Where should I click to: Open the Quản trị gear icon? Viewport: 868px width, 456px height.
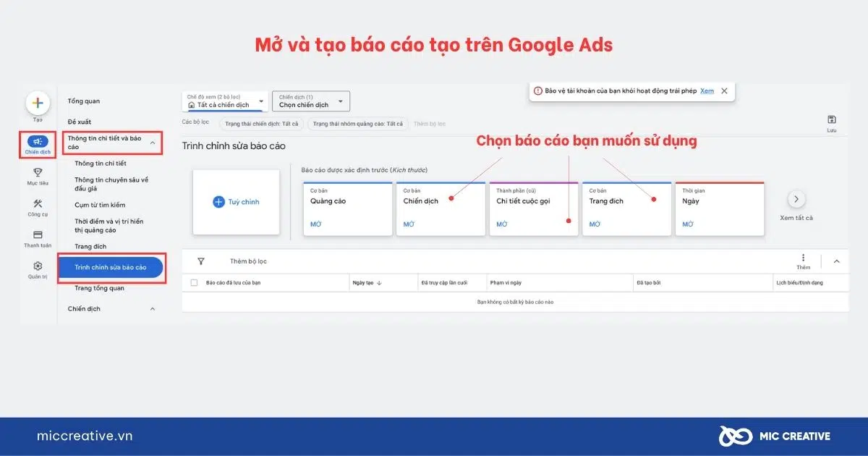coord(38,266)
